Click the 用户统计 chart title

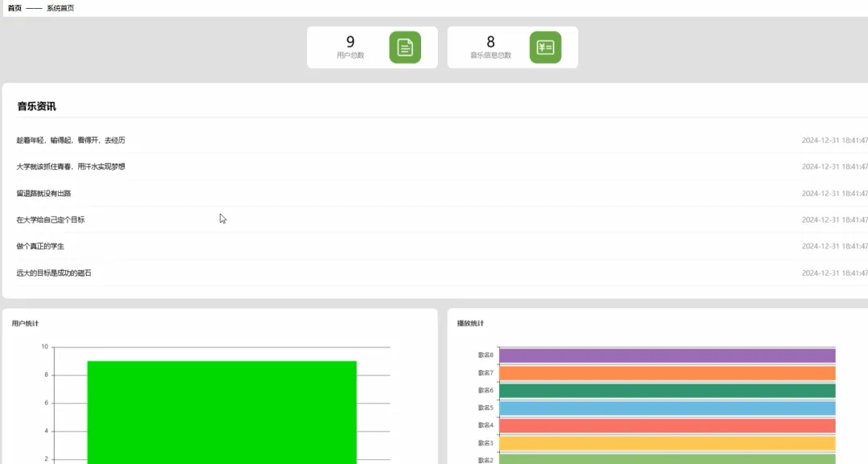pyautogui.click(x=26, y=323)
